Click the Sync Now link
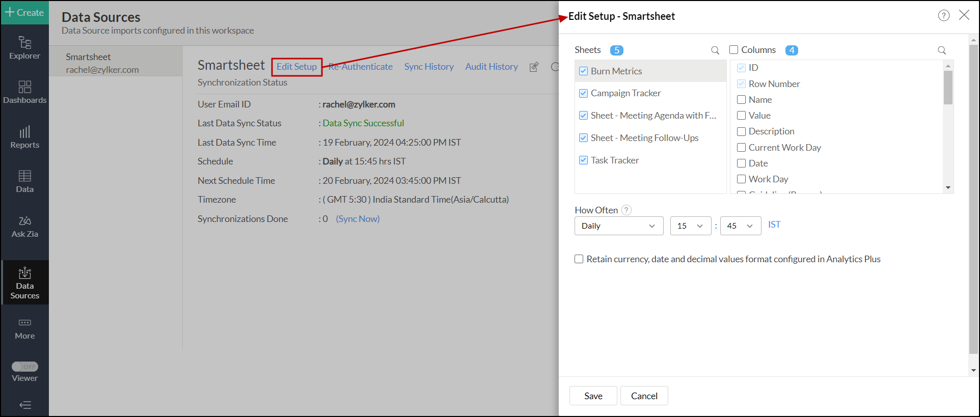The height and width of the screenshot is (417, 980). coord(358,219)
